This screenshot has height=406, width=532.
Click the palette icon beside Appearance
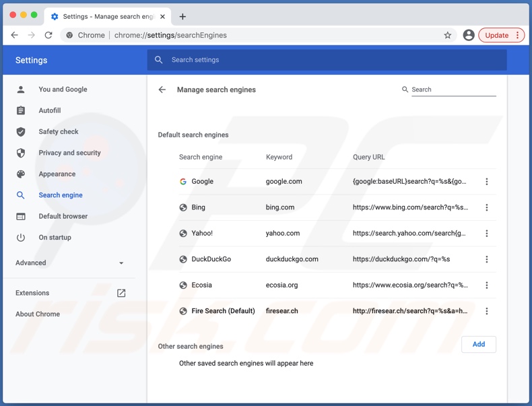point(21,174)
